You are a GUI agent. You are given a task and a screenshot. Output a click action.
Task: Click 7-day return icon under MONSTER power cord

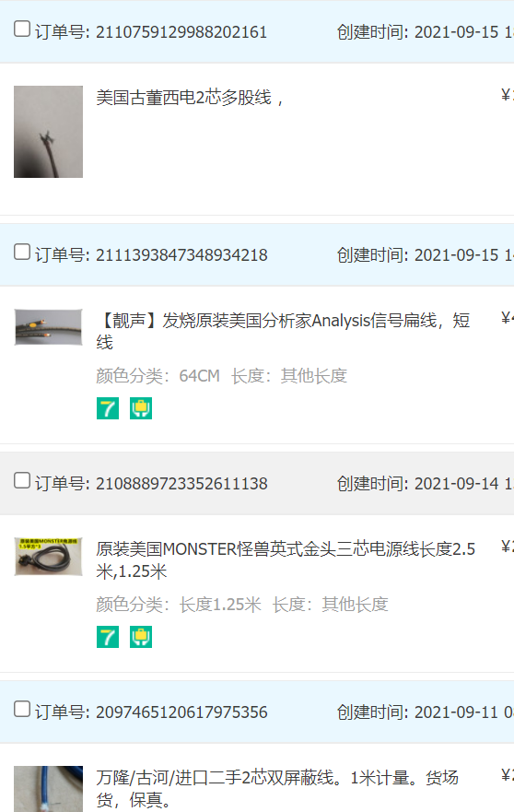pyautogui.click(x=108, y=637)
